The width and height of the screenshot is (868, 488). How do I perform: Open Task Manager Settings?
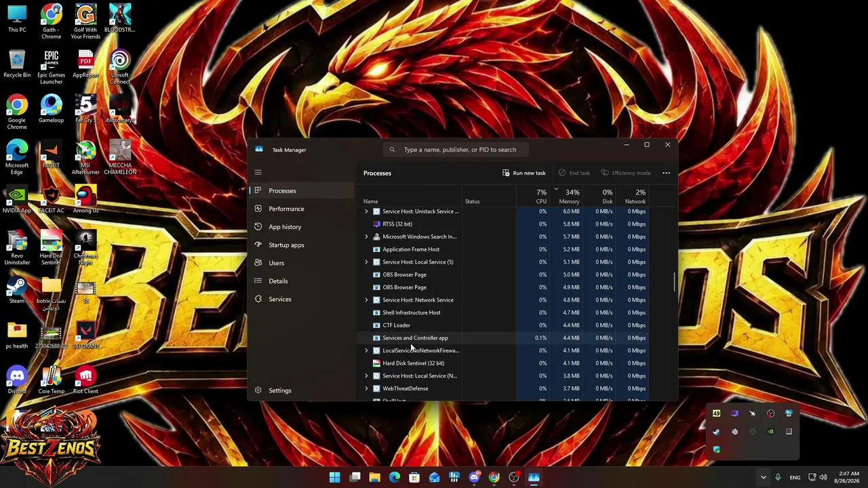pos(302,390)
